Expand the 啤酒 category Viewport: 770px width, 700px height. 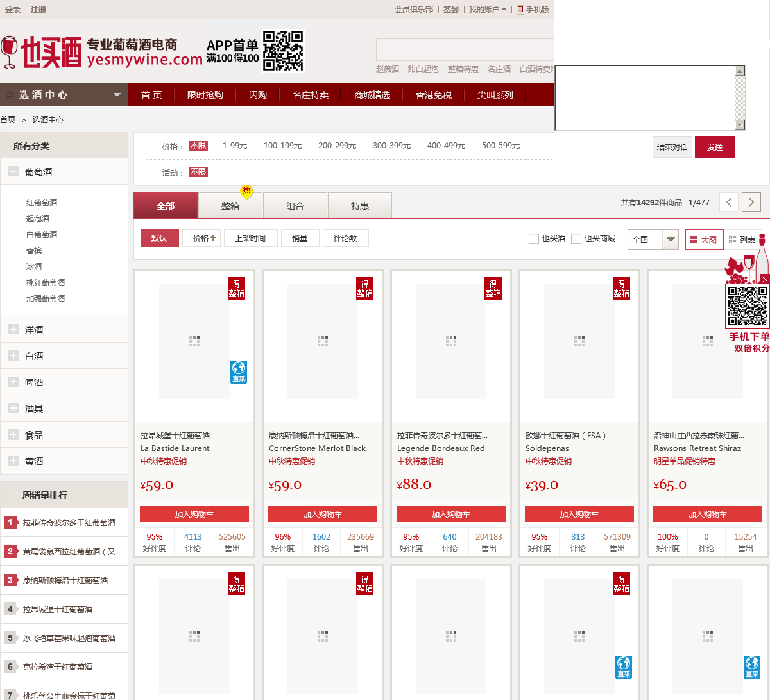13,382
